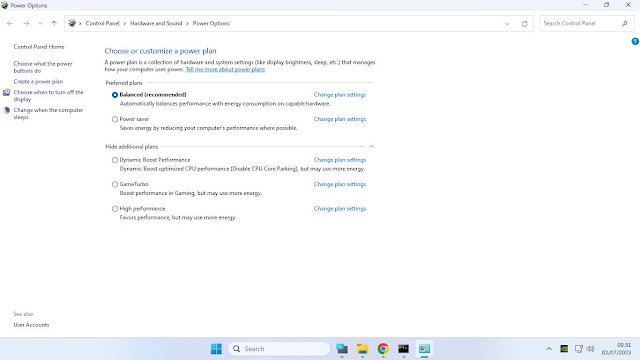Viewport: 640px width, 360px height.
Task: Click the sleep moon icon in sidebar
Action: pos(7,110)
